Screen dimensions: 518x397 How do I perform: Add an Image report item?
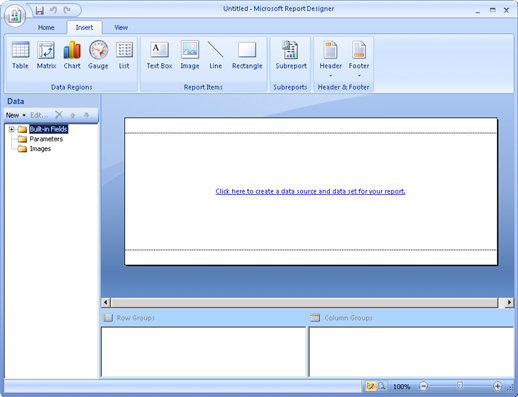click(190, 55)
